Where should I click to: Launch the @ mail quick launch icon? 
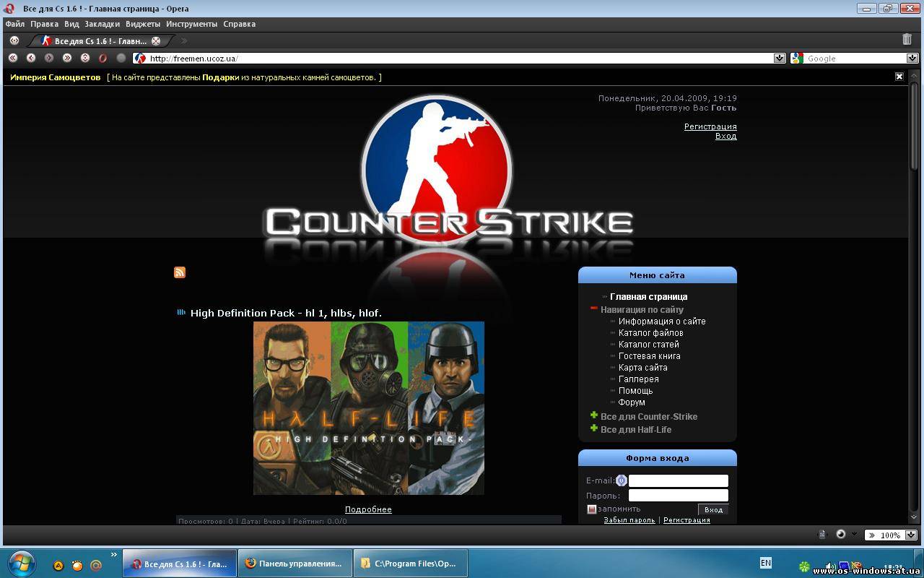click(95, 566)
